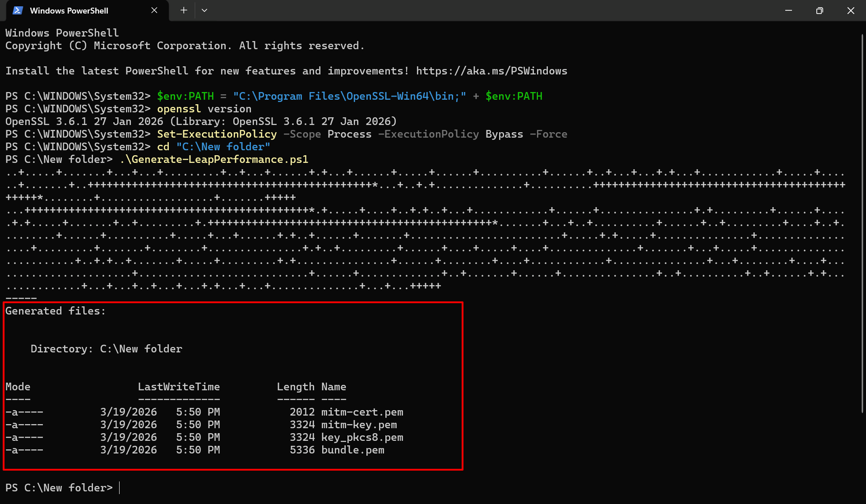
Task: Expand the new tab profile dropdown chevron
Action: 204,10
